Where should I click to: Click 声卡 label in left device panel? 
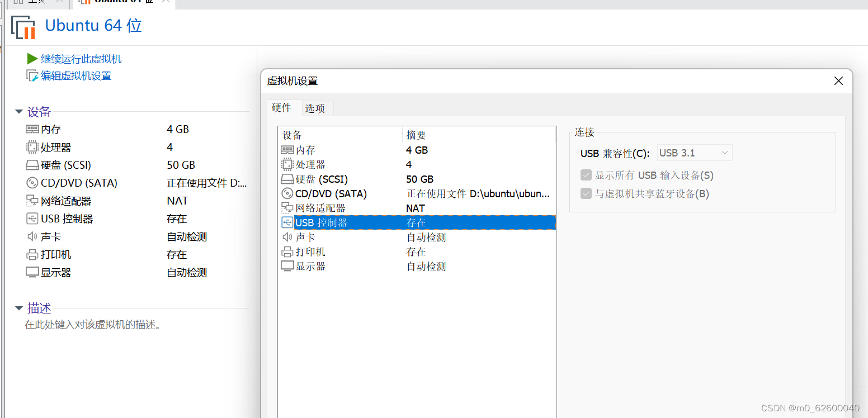(x=51, y=236)
